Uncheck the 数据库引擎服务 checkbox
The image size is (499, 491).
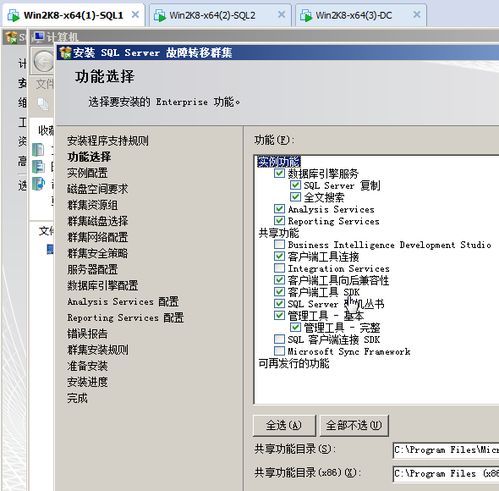279,173
